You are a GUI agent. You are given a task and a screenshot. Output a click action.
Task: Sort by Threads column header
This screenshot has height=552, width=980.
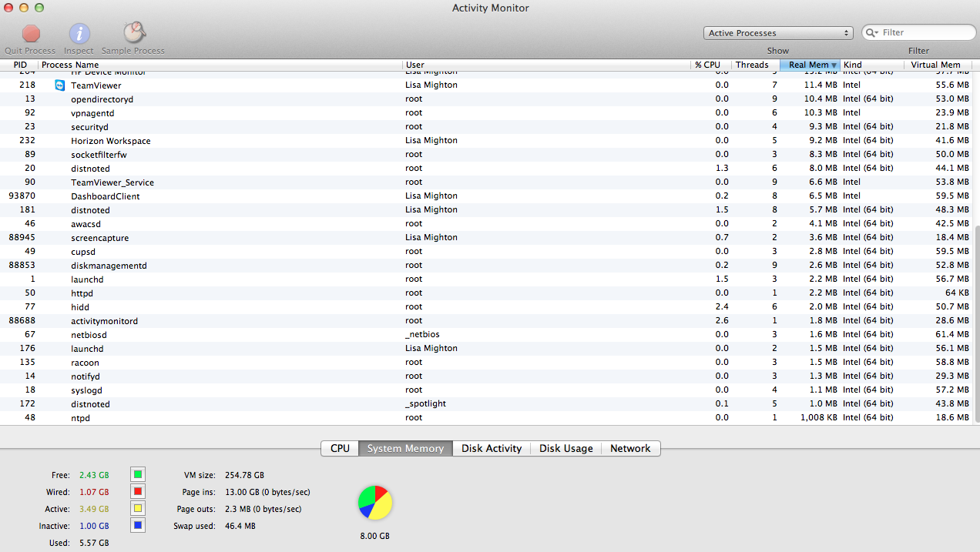[x=755, y=65]
